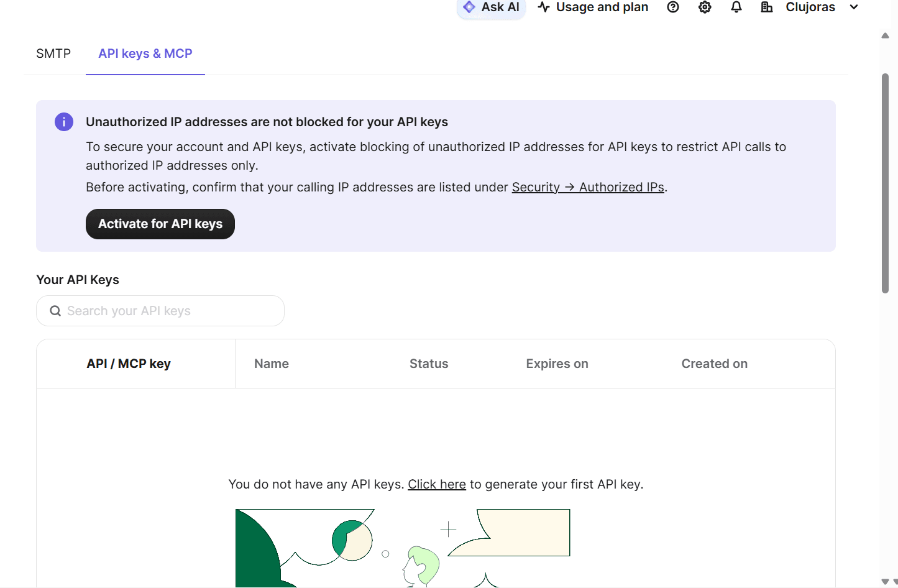The image size is (898, 588).
Task: Open the Security Authorized IPs link
Action: [x=588, y=187]
